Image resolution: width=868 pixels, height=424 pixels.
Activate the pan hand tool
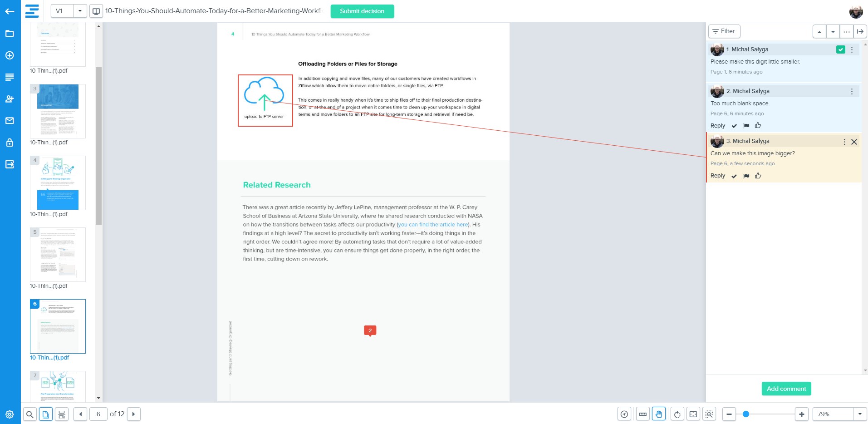click(659, 414)
